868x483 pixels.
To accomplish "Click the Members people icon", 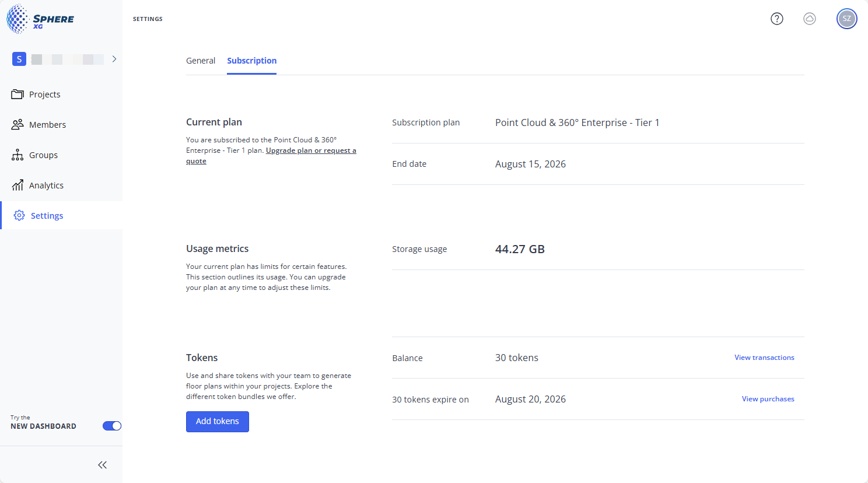I will [17, 125].
